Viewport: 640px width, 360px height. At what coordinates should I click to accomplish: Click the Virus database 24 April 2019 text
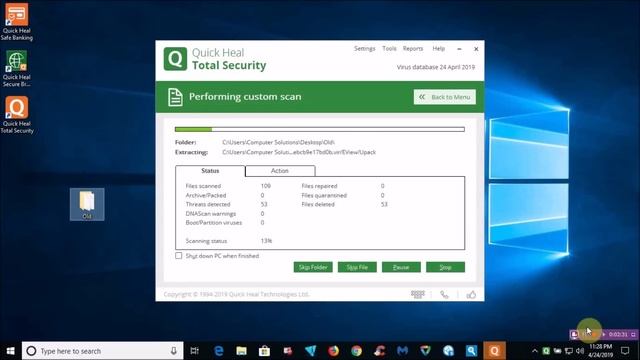(436, 67)
